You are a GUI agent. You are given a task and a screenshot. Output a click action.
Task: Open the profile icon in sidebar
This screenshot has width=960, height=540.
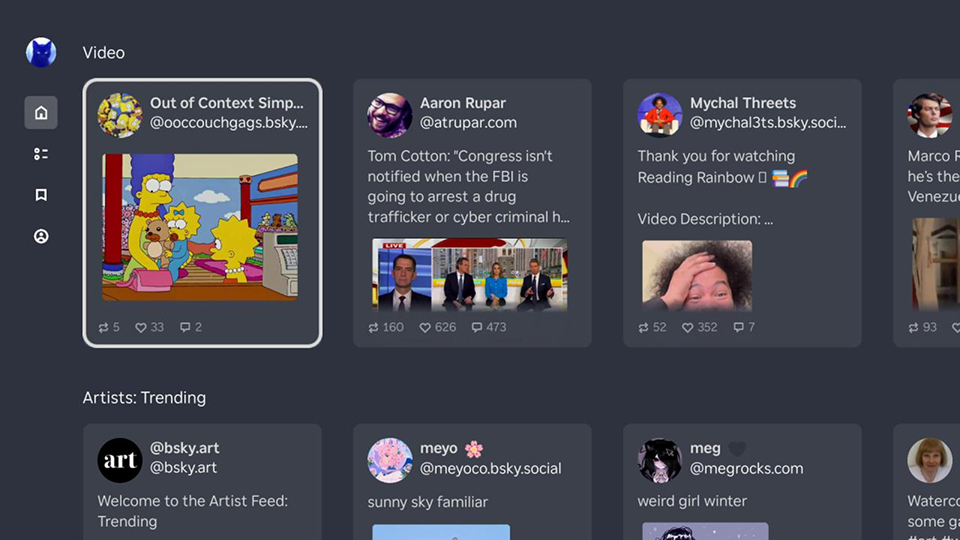(41, 237)
